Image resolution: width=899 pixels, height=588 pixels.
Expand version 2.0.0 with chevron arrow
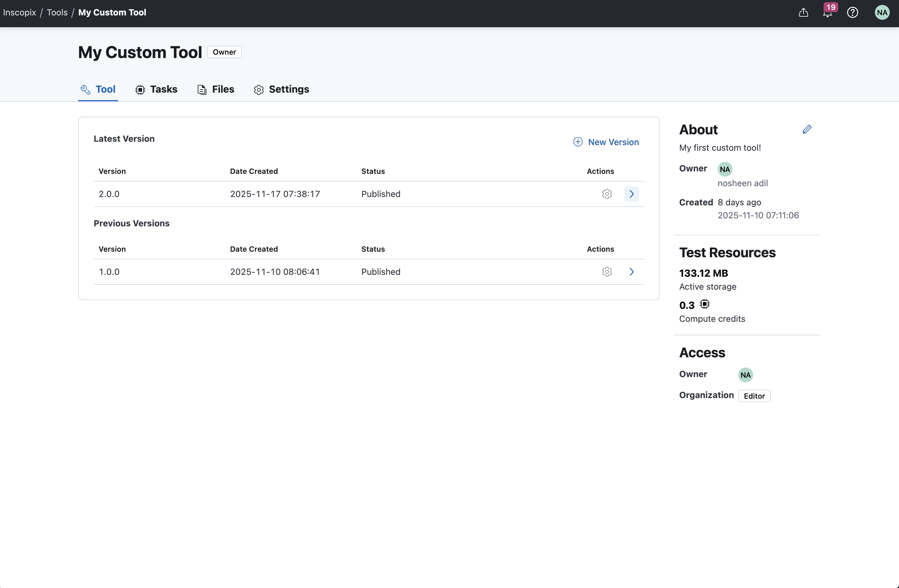(x=631, y=194)
